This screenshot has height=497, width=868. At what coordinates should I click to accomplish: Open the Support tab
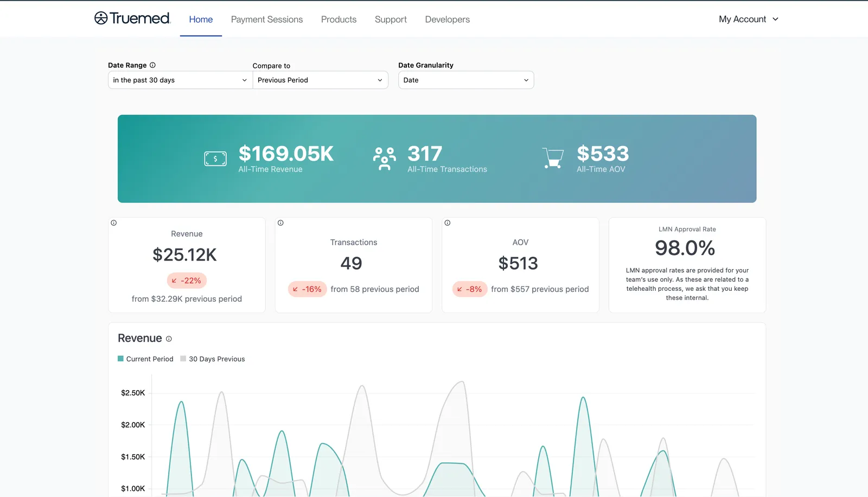391,20
